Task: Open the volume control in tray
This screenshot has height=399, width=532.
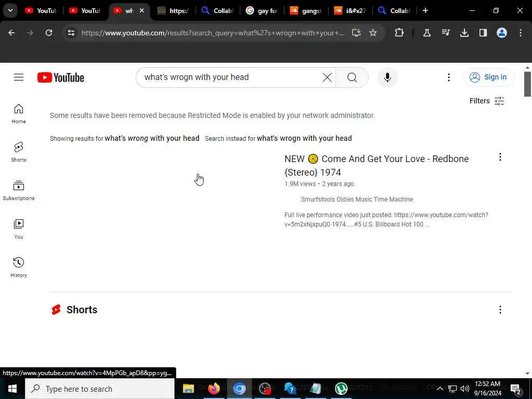Action: (x=465, y=389)
